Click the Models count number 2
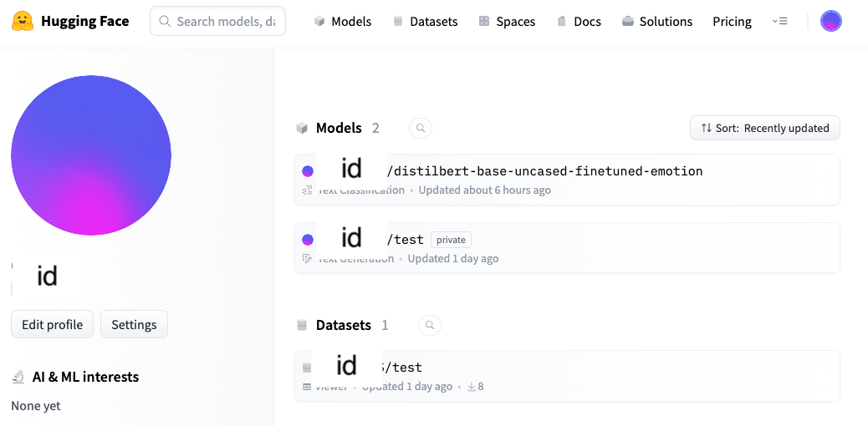 coord(375,129)
